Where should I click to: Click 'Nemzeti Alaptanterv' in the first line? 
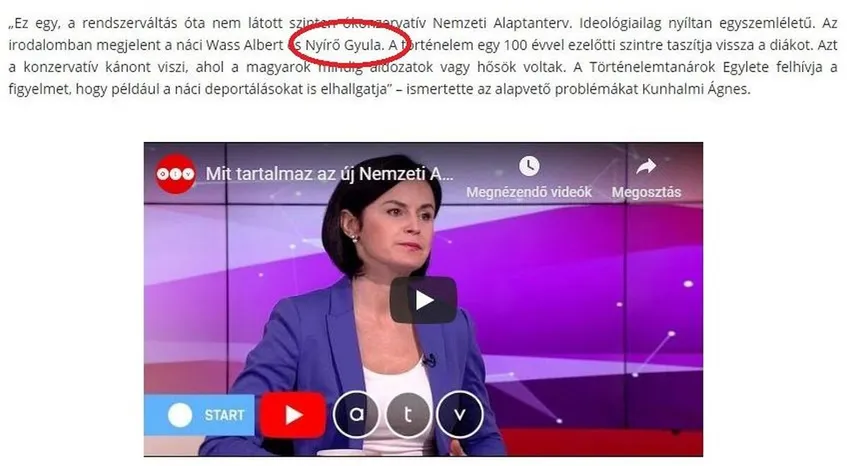(501, 23)
